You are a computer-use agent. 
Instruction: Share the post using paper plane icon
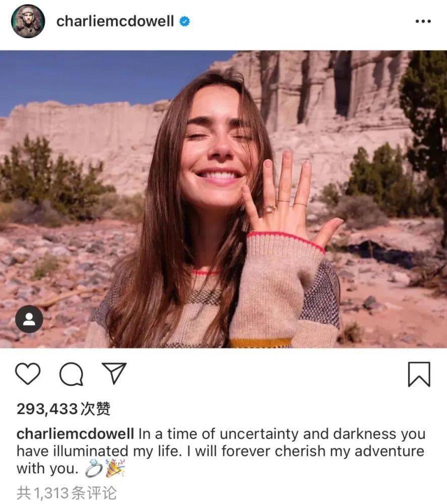click(114, 373)
